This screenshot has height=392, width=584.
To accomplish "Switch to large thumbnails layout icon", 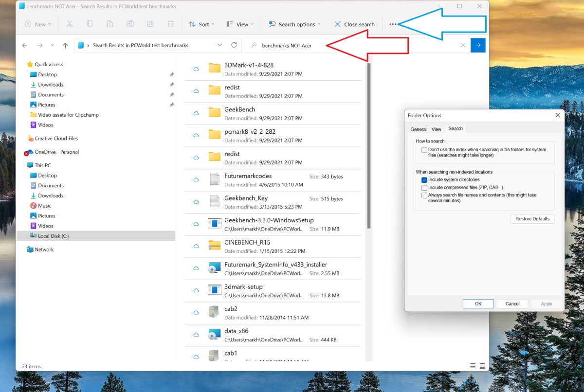I will (x=482, y=366).
